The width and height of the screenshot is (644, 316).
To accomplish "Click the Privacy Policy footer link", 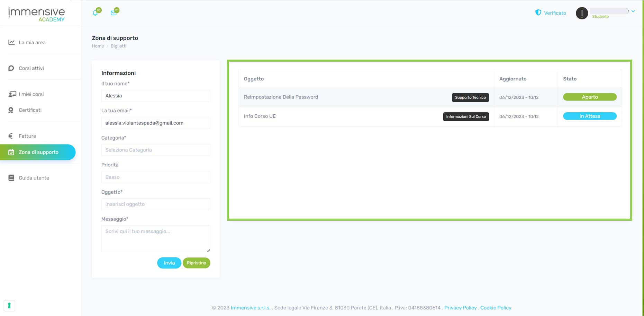I will [460, 308].
